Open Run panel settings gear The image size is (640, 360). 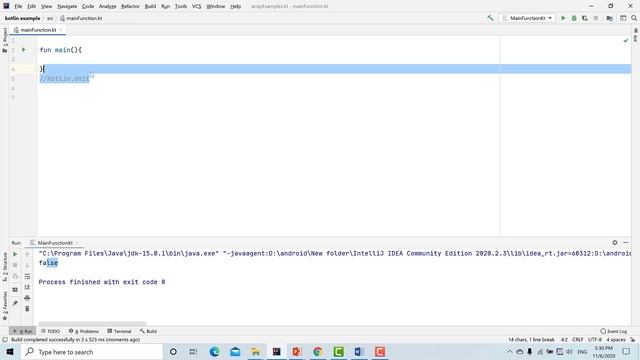615,242
